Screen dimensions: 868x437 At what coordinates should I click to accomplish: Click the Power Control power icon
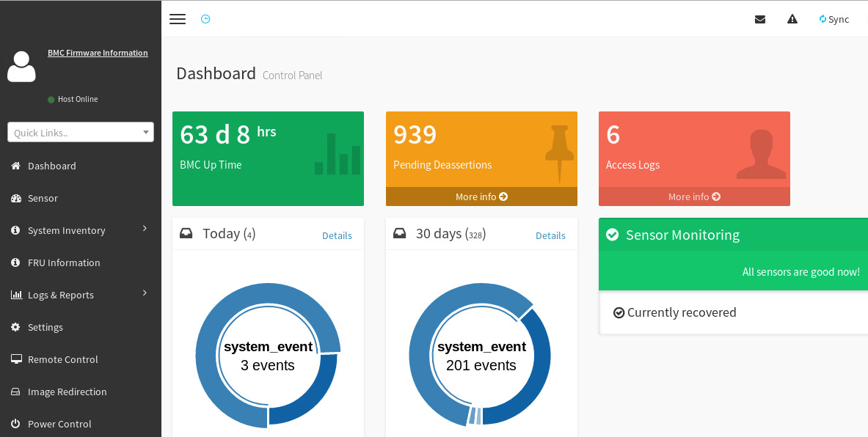click(15, 424)
